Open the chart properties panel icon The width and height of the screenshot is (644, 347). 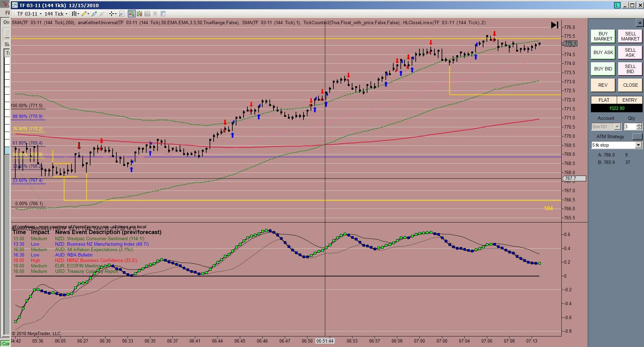163,14
